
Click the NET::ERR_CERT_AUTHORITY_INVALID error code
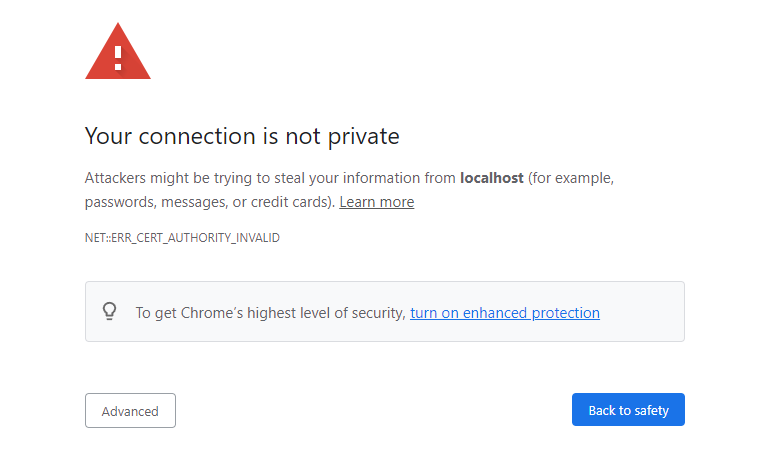pyautogui.click(x=182, y=238)
